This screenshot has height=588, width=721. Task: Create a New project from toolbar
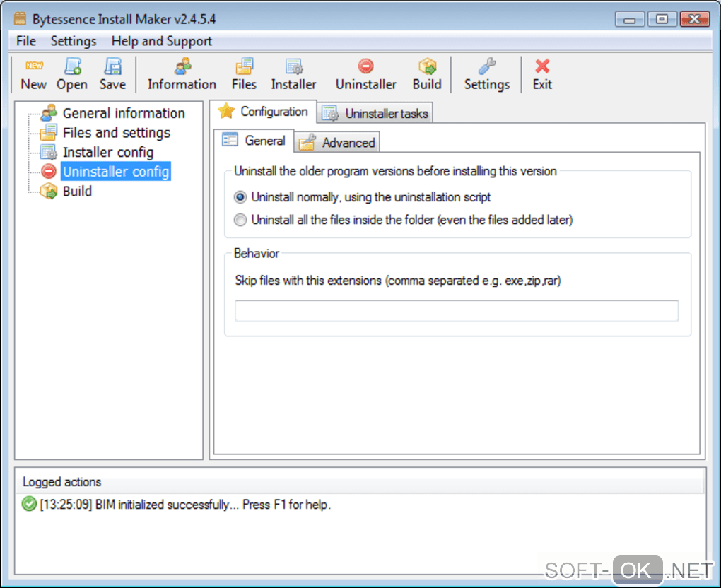click(33, 74)
